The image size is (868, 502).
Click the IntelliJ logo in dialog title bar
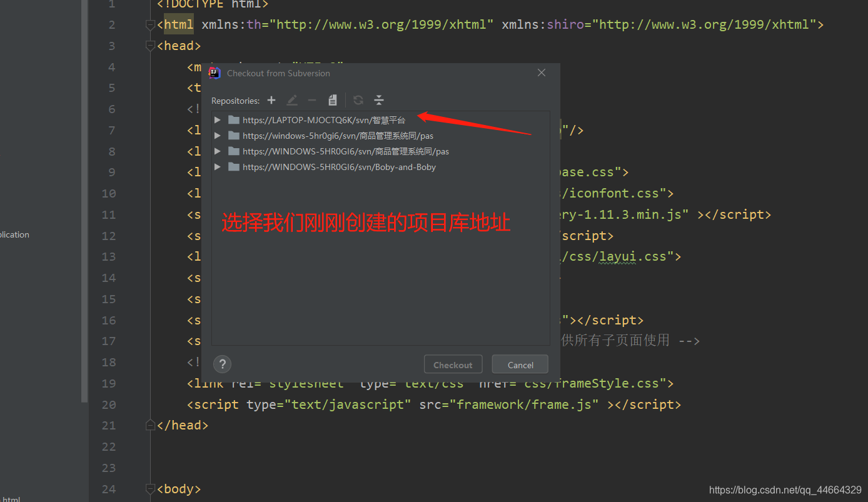point(215,73)
